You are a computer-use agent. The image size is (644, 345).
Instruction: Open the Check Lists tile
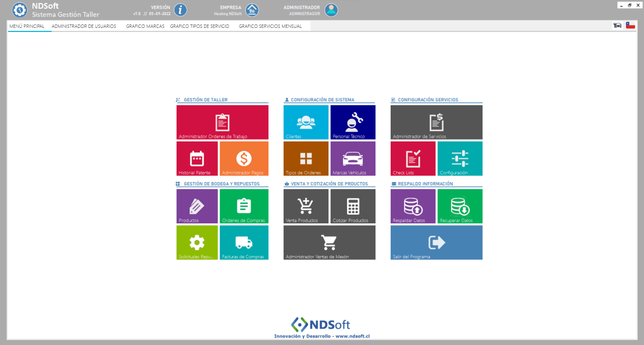[x=413, y=158]
